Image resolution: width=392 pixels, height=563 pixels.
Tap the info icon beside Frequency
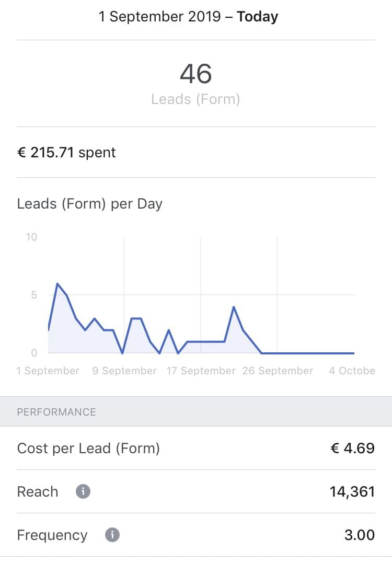pyautogui.click(x=112, y=535)
